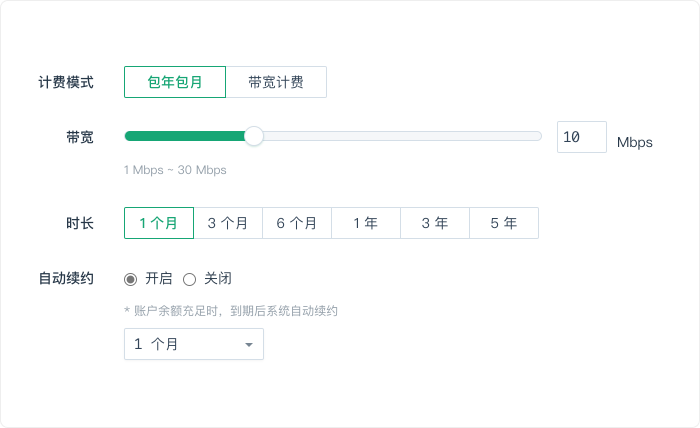The height and width of the screenshot is (428, 700).
Task: Select the 3 年 duration
Action: pos(435,223)
